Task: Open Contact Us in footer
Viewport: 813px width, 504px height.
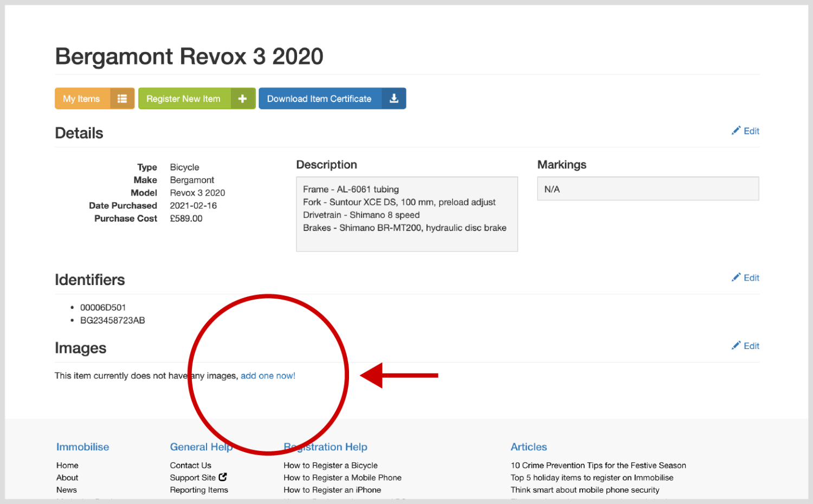Action: pos(190,466)
